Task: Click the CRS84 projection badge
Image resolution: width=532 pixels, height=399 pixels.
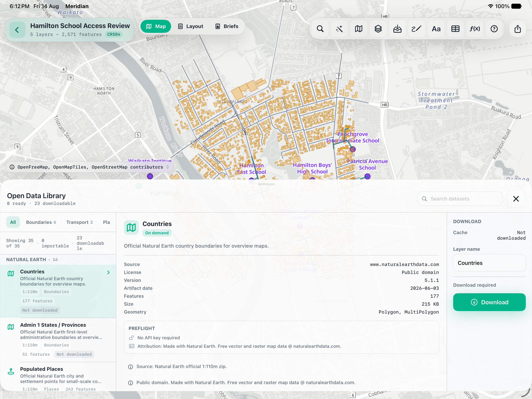Action: 114,34
